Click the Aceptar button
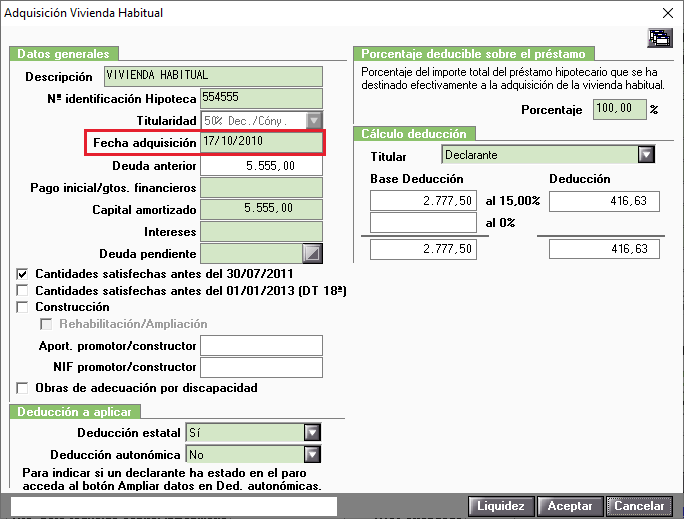The height and width of the screenshot is (519, 684). (x=570, y=506)
